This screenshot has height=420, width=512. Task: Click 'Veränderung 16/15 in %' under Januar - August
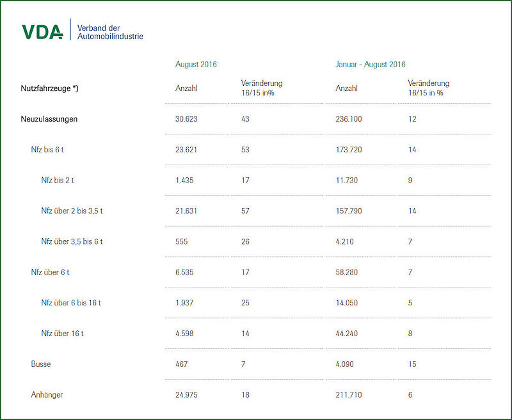click(x=429, y=88)
